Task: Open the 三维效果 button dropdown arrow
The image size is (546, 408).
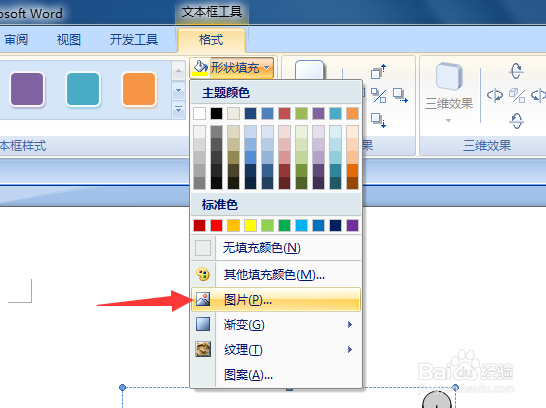Action: click(448, 120)
